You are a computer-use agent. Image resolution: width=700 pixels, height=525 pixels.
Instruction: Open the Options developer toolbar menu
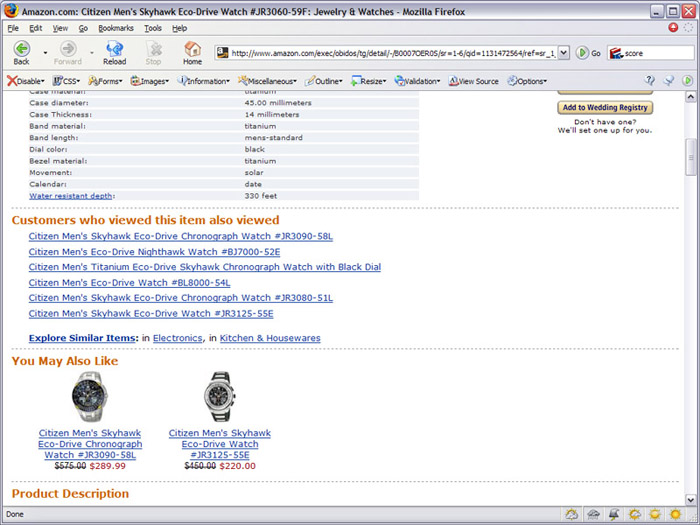527,81
